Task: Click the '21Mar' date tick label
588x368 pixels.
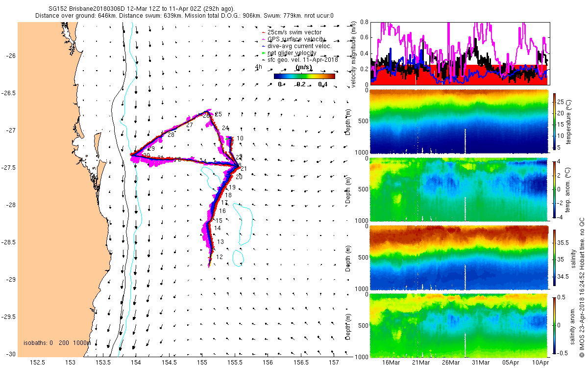Action: [x=420, y=362]
